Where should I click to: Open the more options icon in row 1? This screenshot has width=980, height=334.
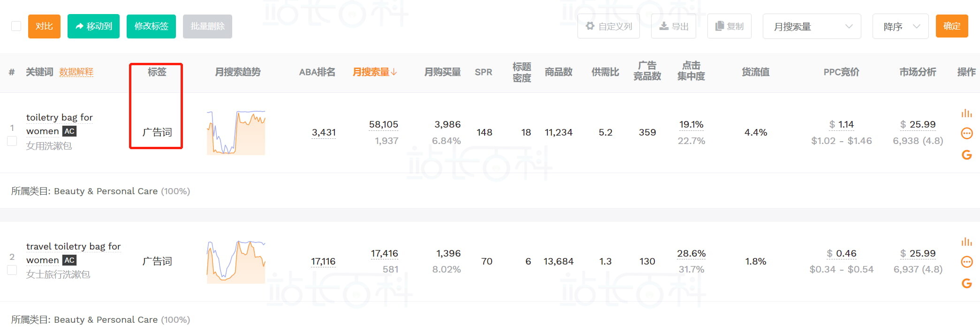point(966,134)
